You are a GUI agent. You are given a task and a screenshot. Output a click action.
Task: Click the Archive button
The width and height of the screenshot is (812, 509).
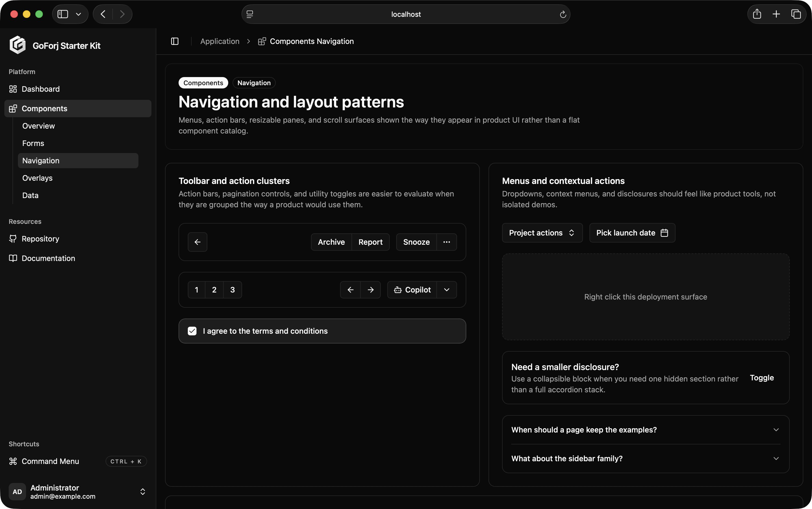[331, 242]
